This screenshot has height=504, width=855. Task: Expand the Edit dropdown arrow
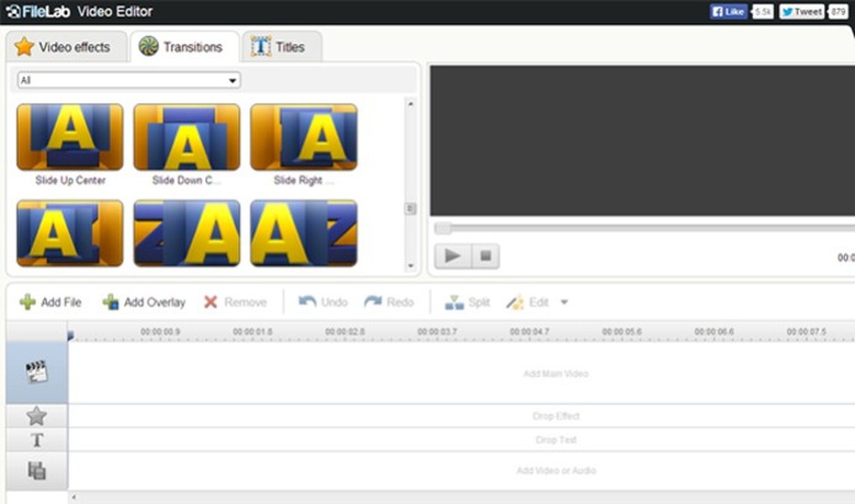(x=563, y=302)
